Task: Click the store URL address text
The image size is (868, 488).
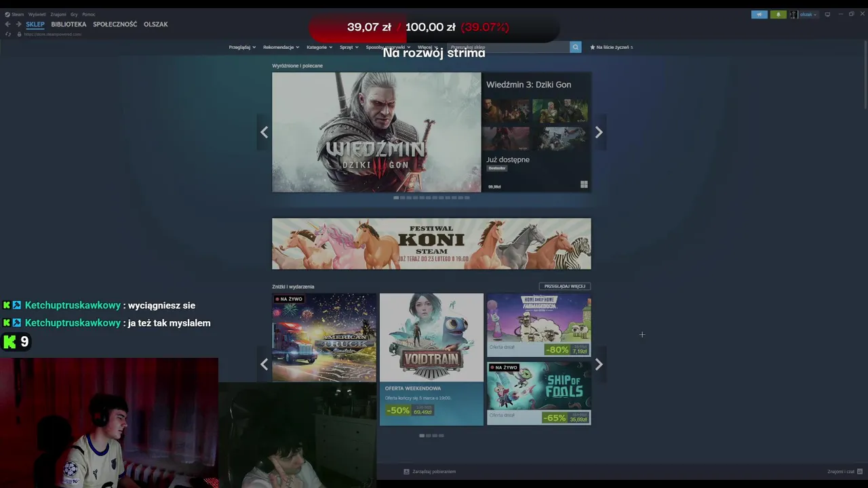Action: pyautogui.click(x=52, y=34)
